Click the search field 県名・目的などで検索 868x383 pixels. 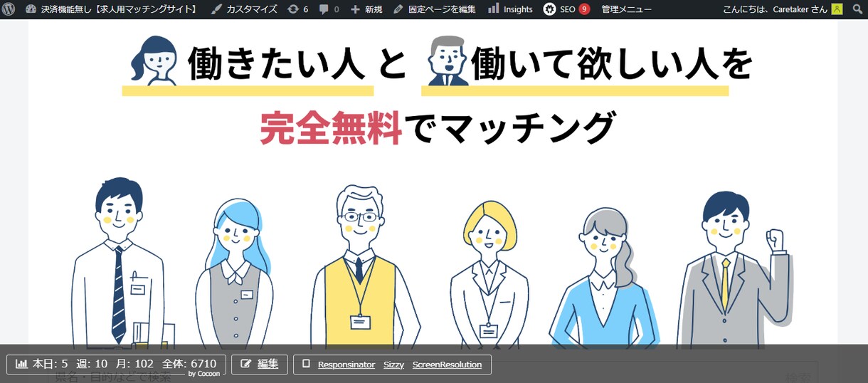433,377
